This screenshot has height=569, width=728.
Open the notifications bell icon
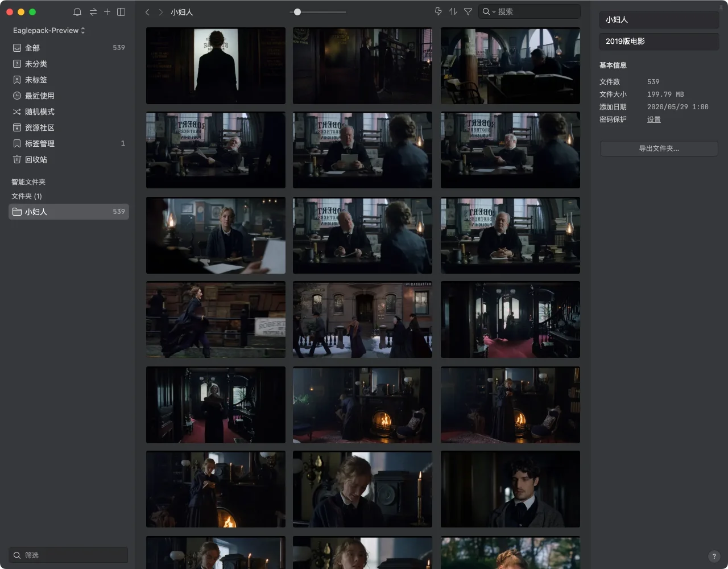(77, 12)
